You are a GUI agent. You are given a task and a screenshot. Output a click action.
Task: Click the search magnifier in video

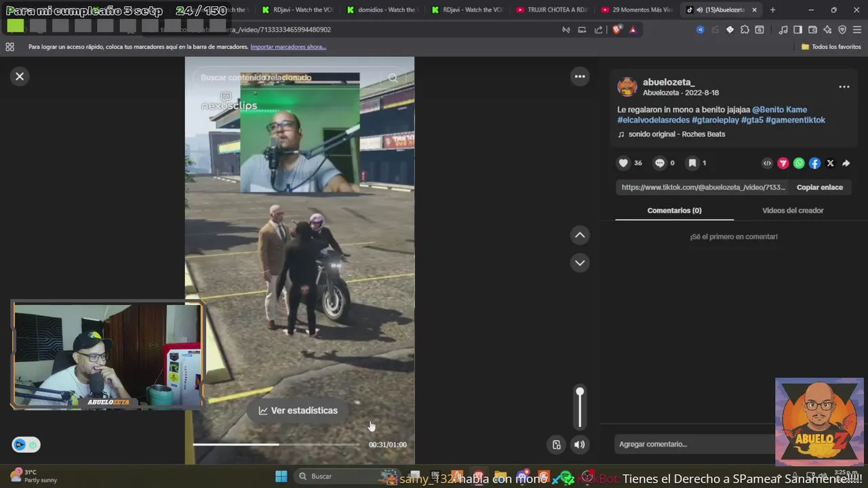click(x=393, y=78)
